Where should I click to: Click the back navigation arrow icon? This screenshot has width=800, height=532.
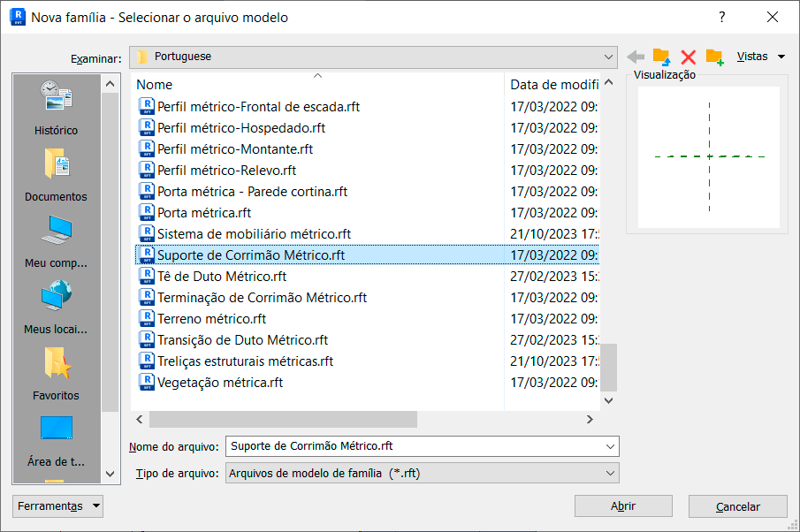click(636, 56)
